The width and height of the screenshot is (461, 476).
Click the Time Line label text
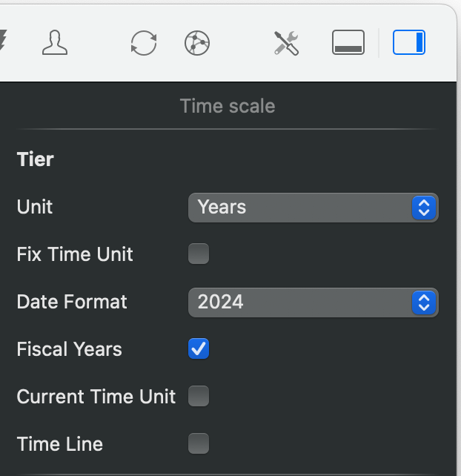pos(59,444)
